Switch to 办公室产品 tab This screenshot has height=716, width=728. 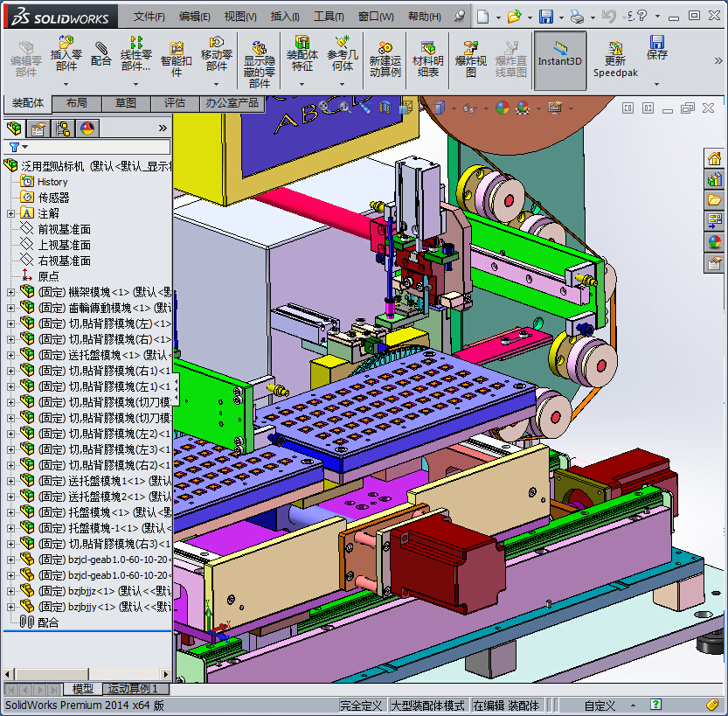[x=232, y=103]
